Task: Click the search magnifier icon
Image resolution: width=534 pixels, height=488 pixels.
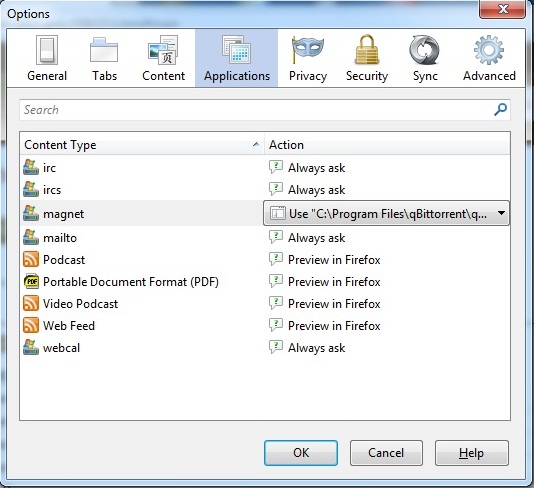Action: click(500, 110)
